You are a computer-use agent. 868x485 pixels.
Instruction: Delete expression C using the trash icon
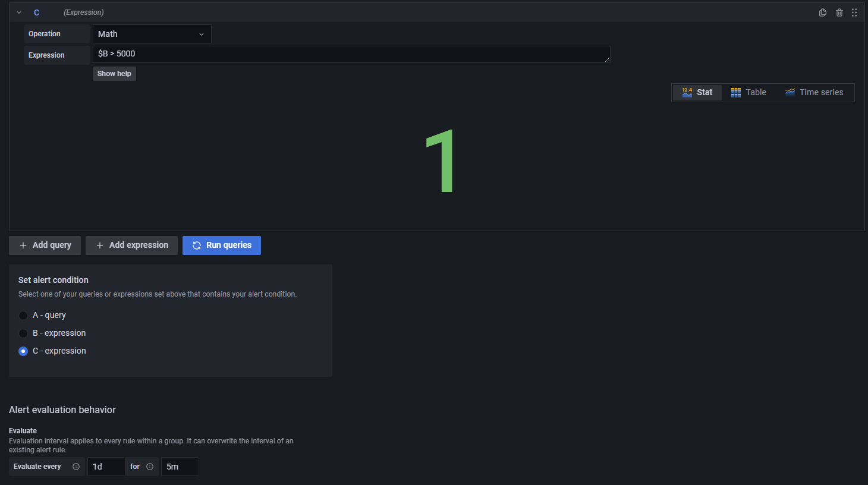point(839,12)
